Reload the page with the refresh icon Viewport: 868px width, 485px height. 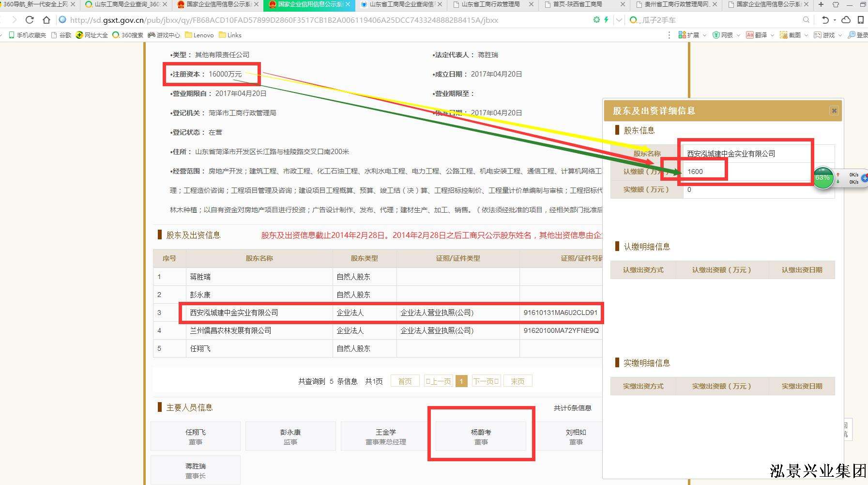tap(30, 20)
